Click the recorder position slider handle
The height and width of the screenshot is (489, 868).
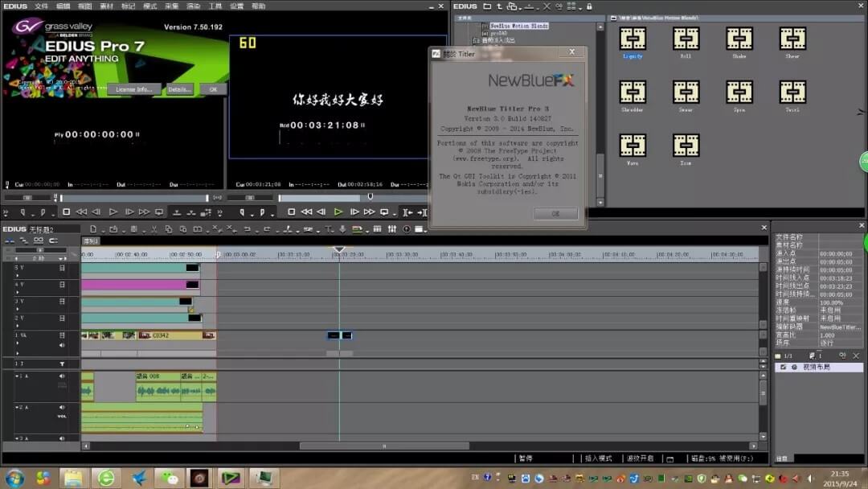[x=371, y=196]
